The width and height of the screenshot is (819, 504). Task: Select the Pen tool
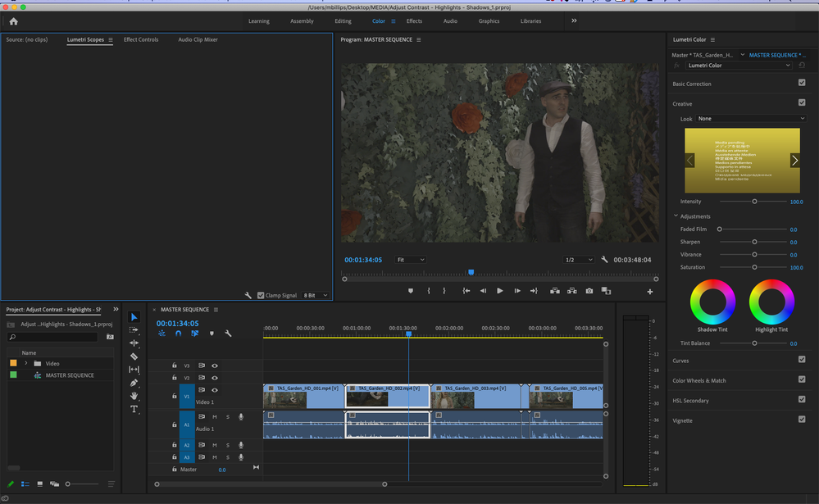click(134, 383)
